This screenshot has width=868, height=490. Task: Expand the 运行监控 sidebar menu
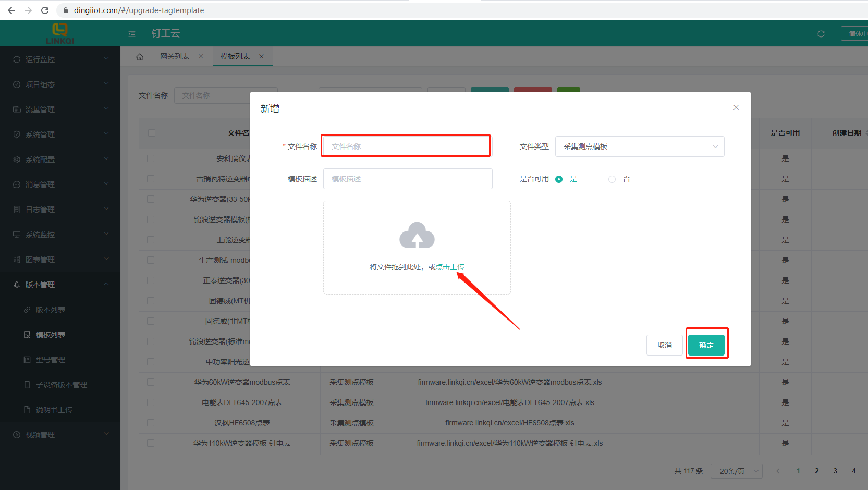click(x=60, y=59)
